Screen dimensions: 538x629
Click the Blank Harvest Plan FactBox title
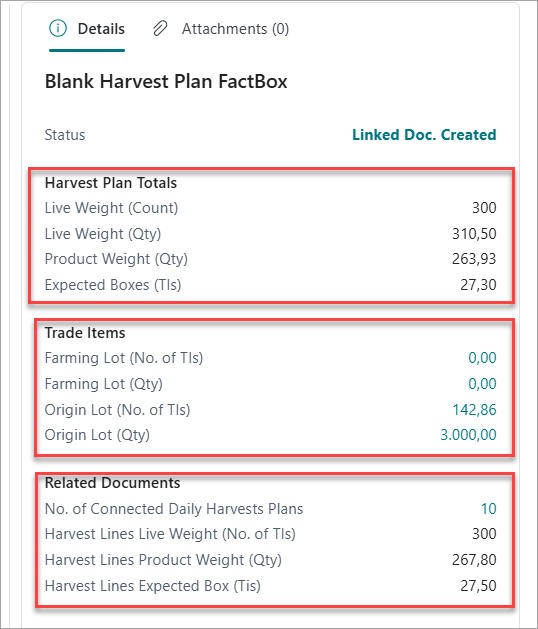tap(166, 81)
